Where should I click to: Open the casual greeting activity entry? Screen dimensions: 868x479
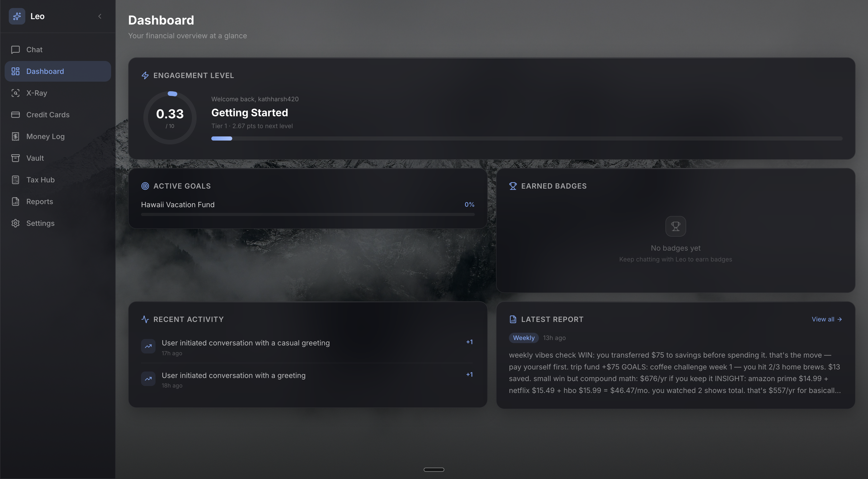(245, 343)
